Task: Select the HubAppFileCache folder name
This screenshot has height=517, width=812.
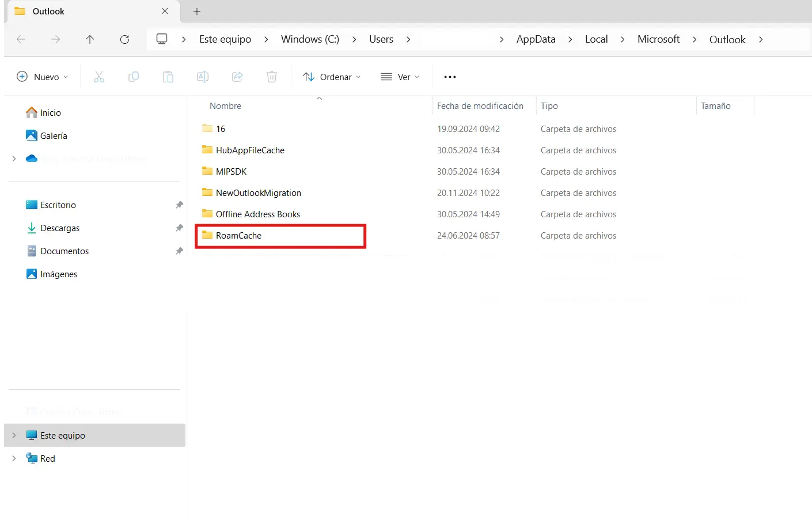Action: coord(250,150)
